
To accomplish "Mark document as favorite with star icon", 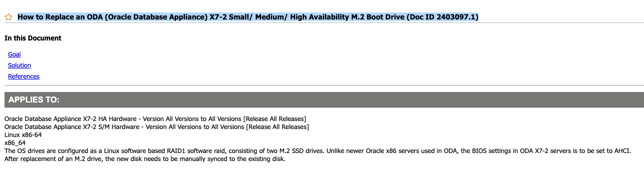I will [x=9, y=17].
